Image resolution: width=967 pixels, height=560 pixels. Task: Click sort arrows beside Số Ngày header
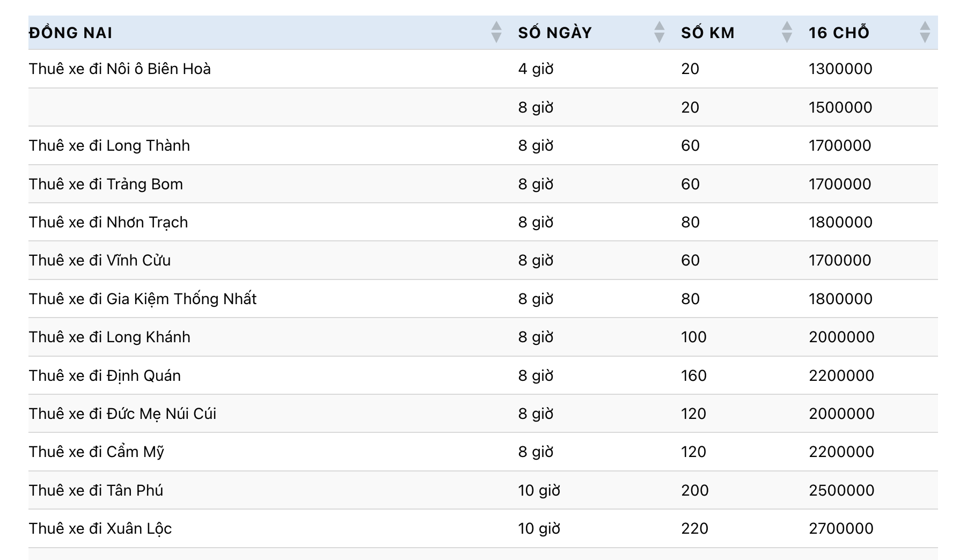click(660, 32)
